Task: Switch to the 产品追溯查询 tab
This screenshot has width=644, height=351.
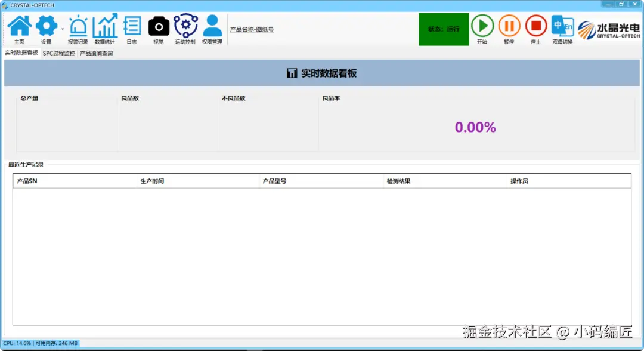Action: 96,54
